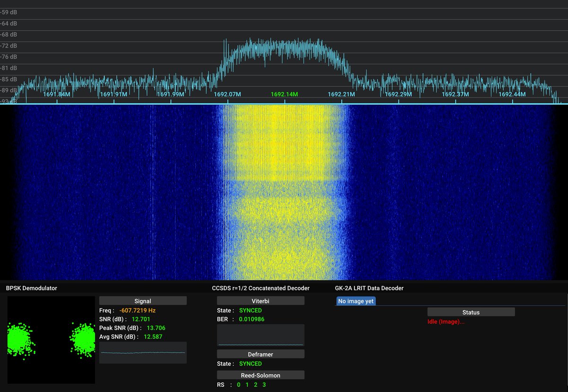Select the 'No image yet' tab

pos(356,301)
